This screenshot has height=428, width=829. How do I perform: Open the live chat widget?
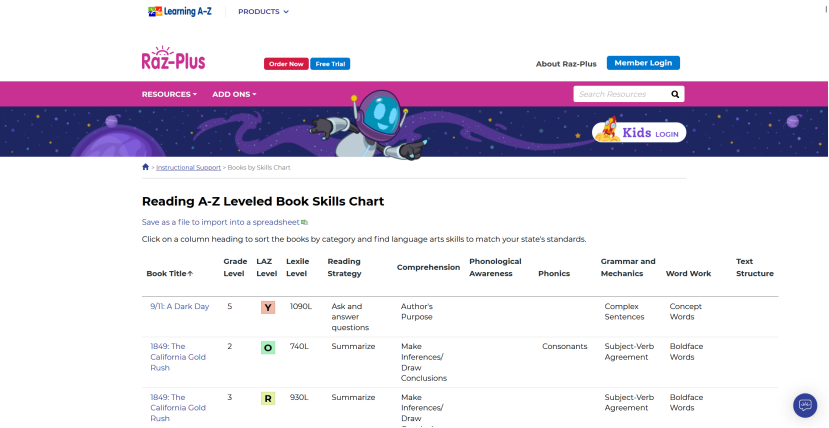coord(805,405)
